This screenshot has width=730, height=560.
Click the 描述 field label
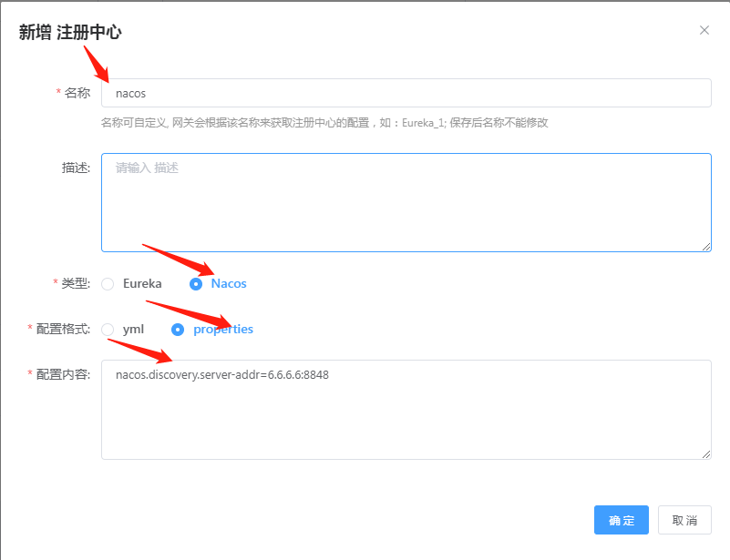pyautogui.click(x=76, y=168)
